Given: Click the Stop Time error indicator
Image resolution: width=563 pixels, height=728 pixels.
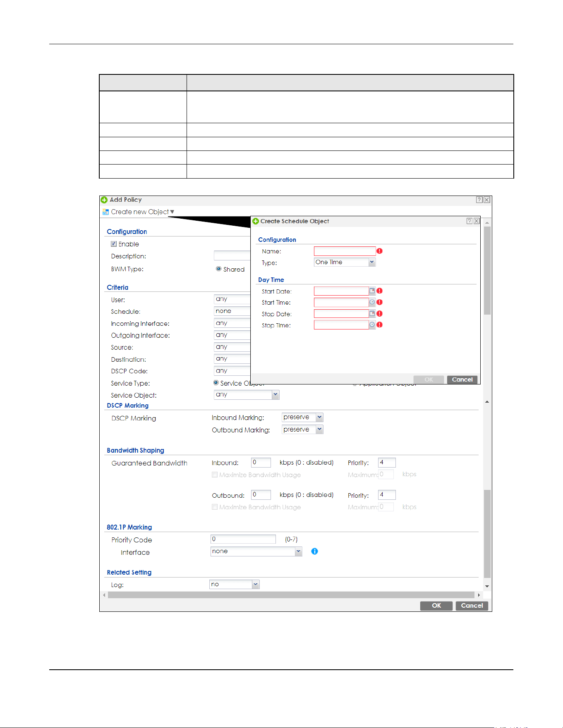Looking at the screenshot, I should point(380,325).
